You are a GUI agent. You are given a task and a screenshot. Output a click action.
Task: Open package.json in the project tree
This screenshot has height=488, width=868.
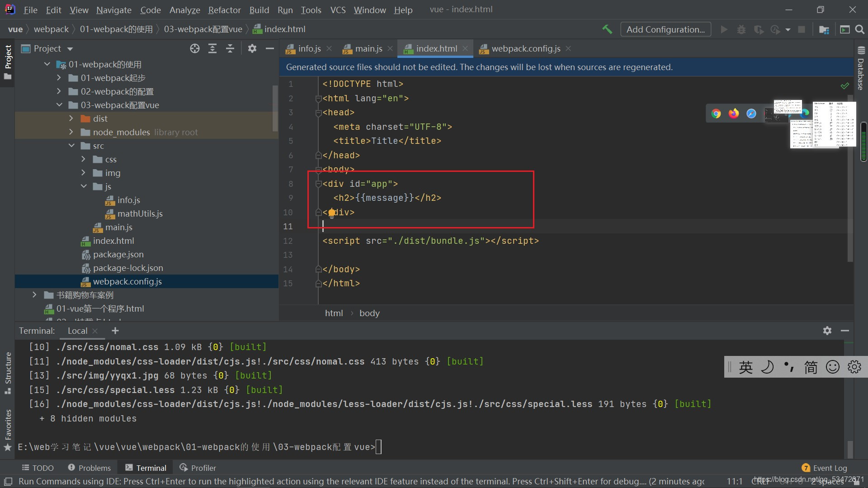118,254
